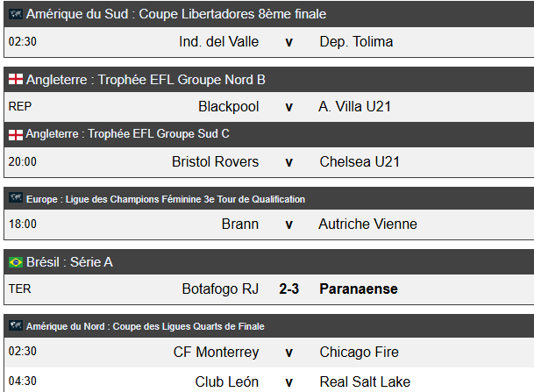Screen dimensions: 534x392
Task: Click the world icon beside Europe Ligue des Champions
Action: (x=16, y=197)
